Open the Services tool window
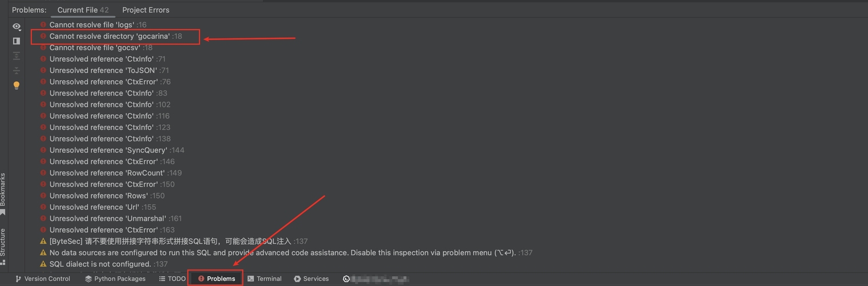 point(311,279)
